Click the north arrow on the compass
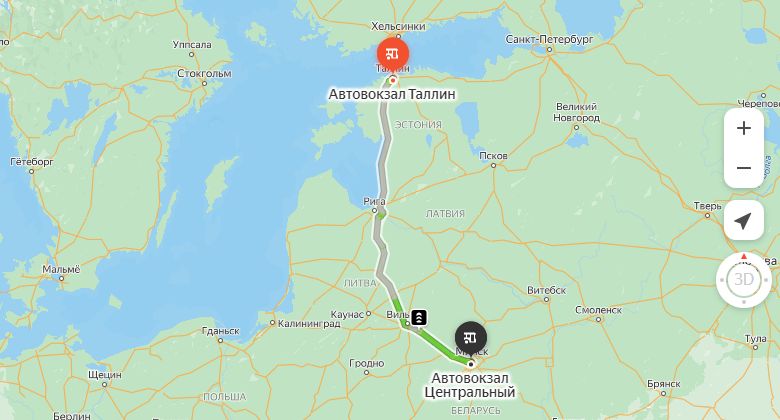 (744, 256)
